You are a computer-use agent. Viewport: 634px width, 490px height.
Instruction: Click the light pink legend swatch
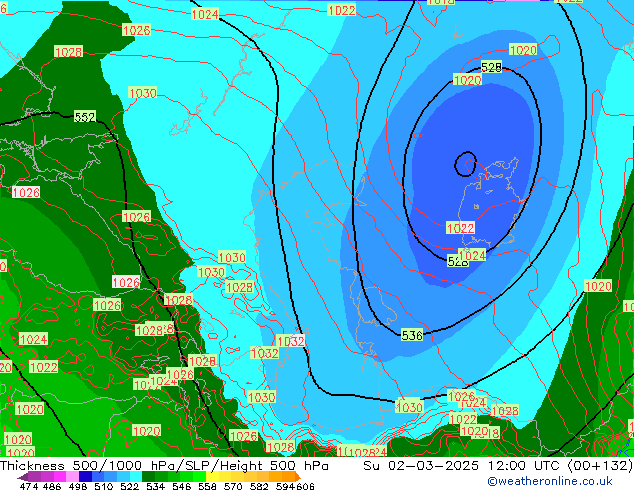coord(72,476)
